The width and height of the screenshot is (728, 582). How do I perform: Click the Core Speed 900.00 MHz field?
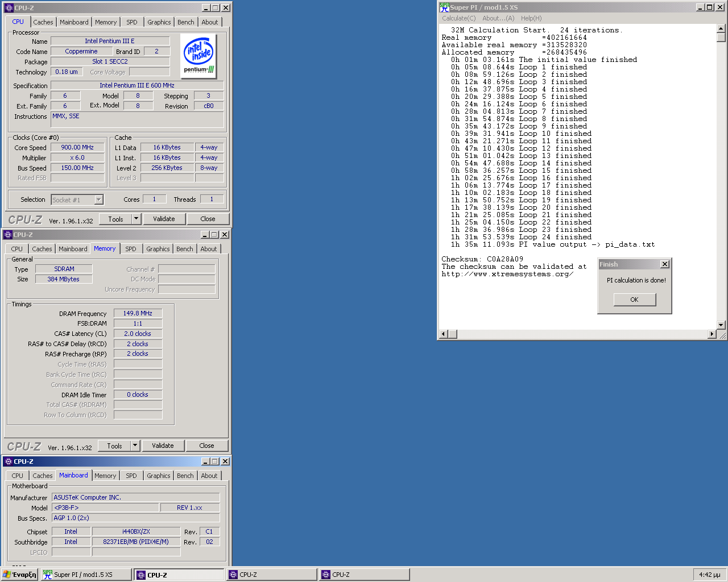(x=77, y=147)
